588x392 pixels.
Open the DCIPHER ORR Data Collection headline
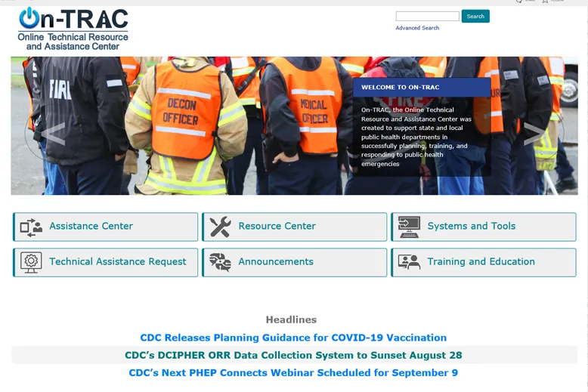293,355
